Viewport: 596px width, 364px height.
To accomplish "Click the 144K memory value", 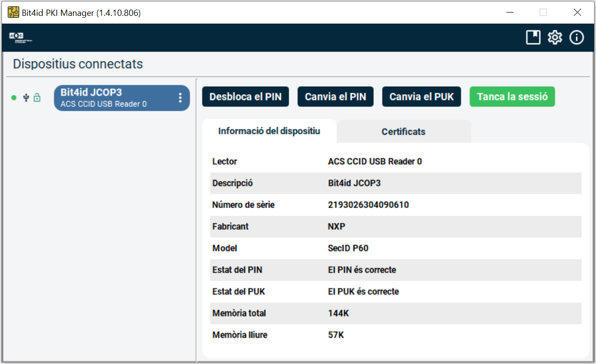I will click(x=338, y=313).
